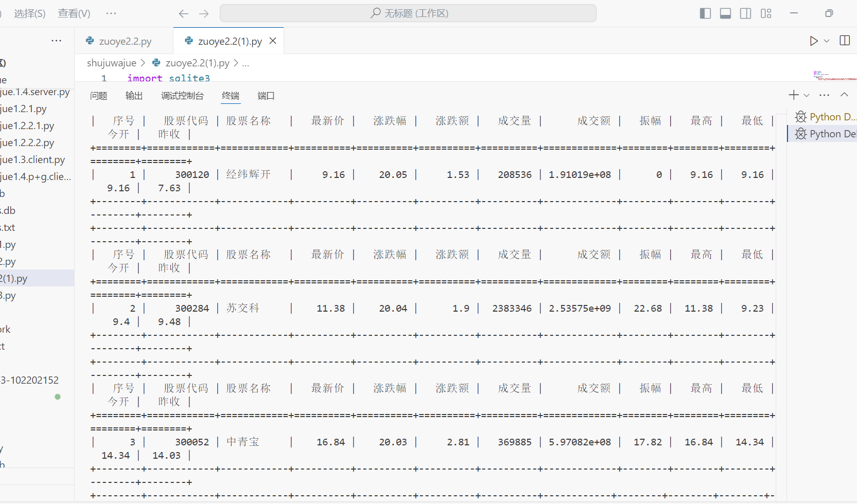Screen dimensions: 857x504
Task: Toggle secondary side bar layout icon
Action: (745, 13)
